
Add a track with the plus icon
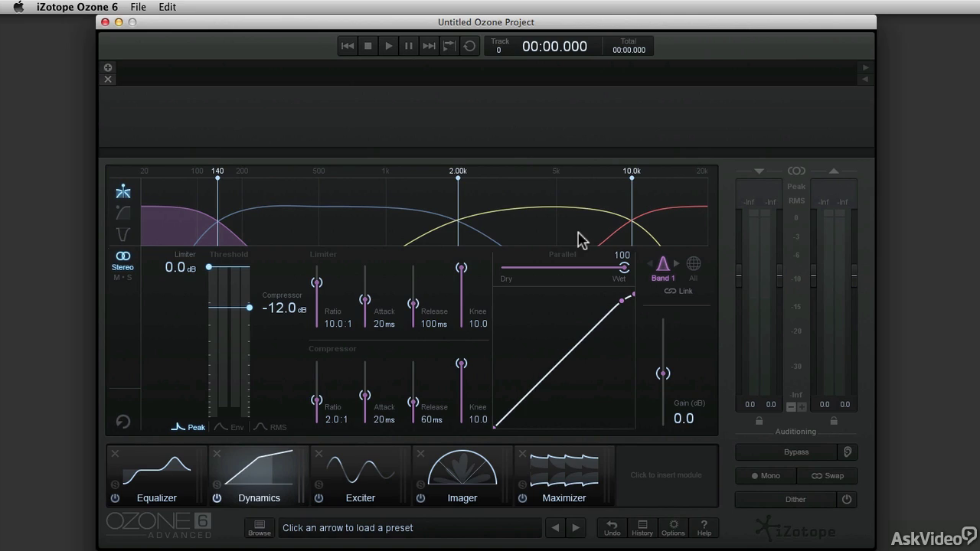click(108, 67)
